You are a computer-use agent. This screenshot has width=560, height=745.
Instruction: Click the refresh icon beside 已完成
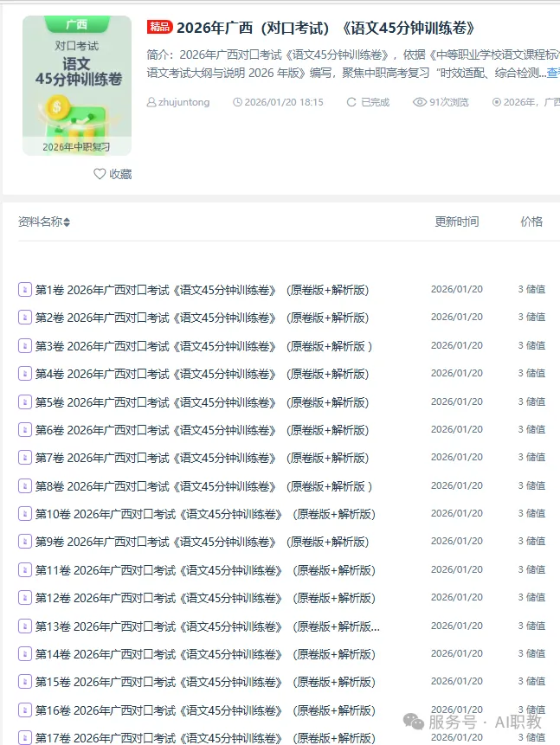point(351,102)
